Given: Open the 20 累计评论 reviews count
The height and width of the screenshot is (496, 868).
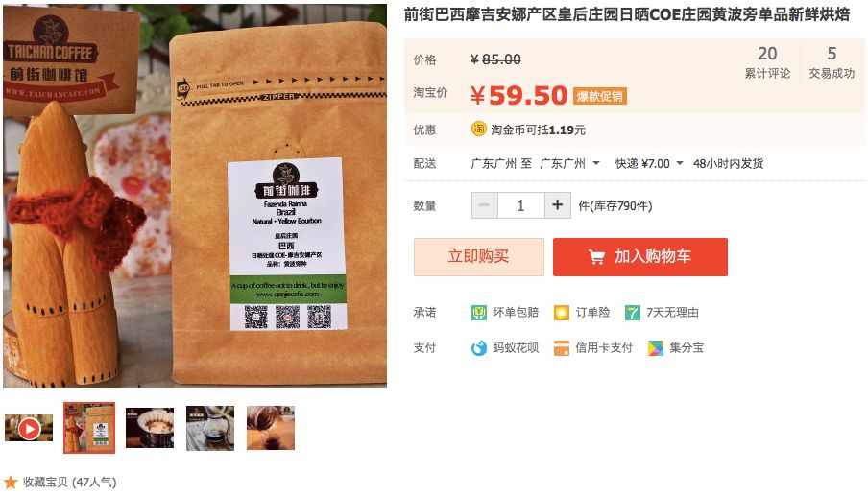Looking at the screenshot, I should point(767,62).
